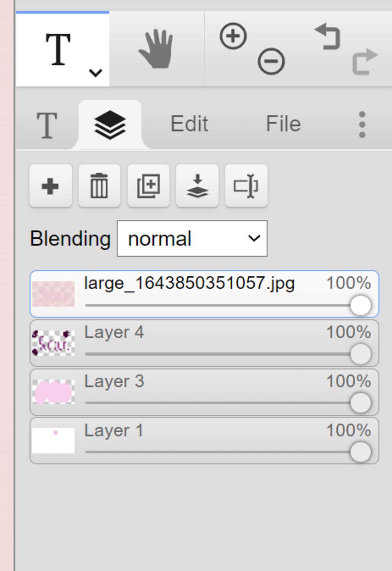This screenshot has width=392, height=571.
Task: Open the Text tool dropdown arrow
Action: point(95,72)
